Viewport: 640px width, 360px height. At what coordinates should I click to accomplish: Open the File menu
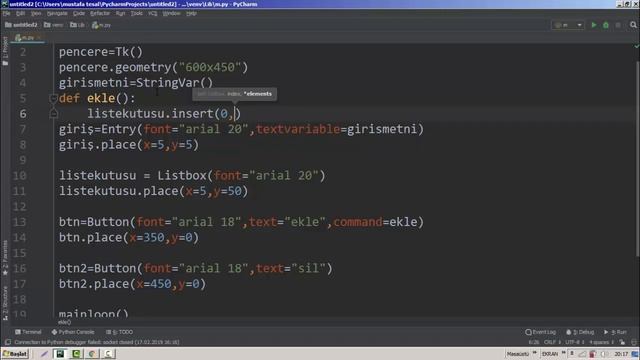pyautogui.click(x=7, y=13)
